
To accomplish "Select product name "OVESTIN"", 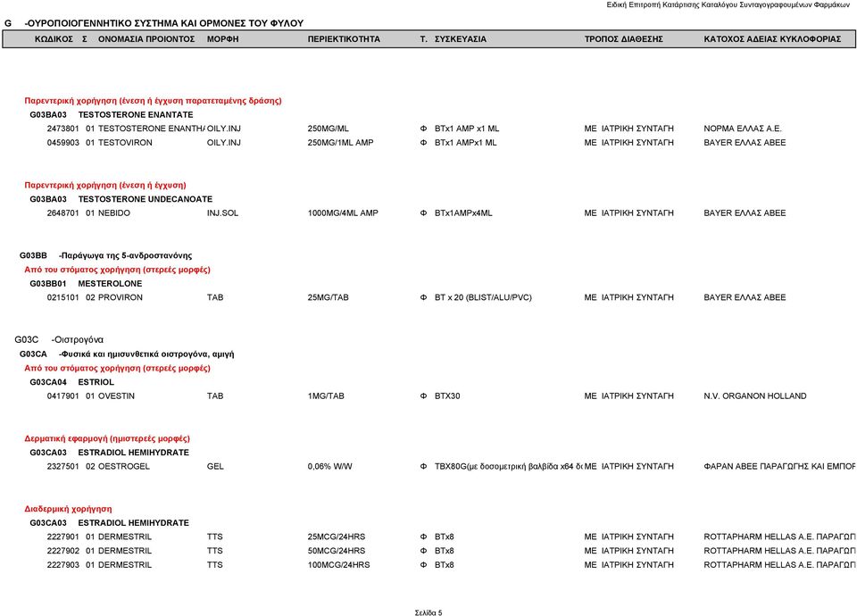I will [x=116, y=396].
